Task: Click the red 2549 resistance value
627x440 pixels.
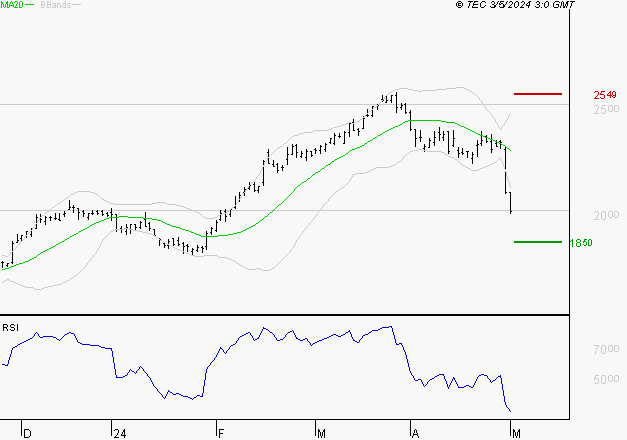Action: 605,95
